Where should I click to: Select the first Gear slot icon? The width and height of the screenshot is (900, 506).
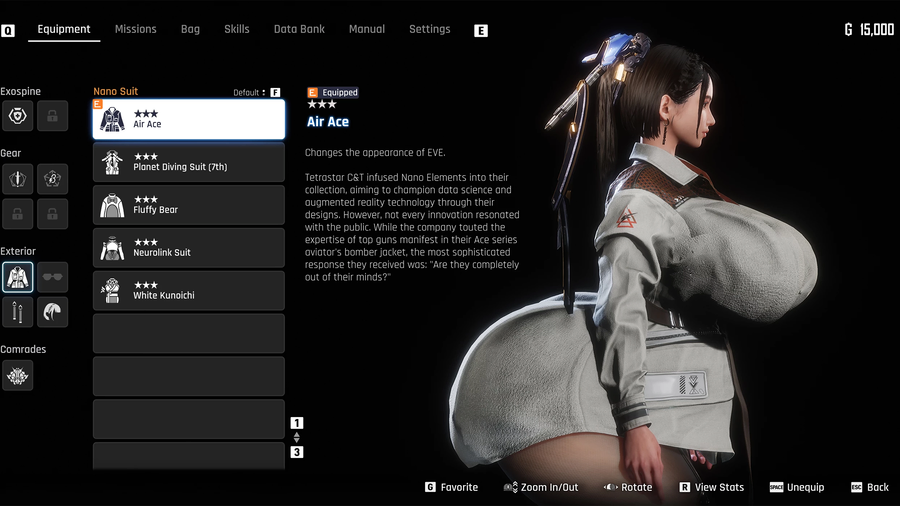[17, 179]
